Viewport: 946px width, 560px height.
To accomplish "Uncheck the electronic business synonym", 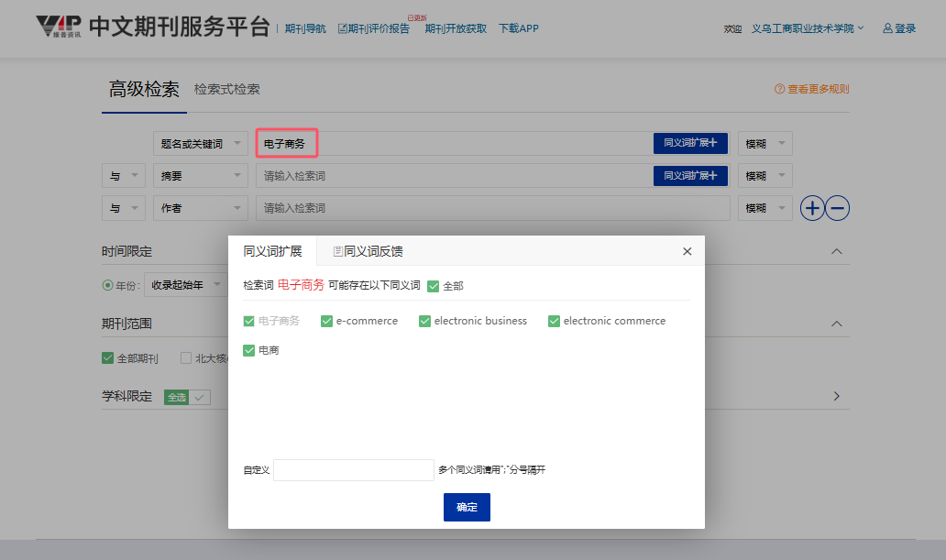I will (x=424, y=321).
